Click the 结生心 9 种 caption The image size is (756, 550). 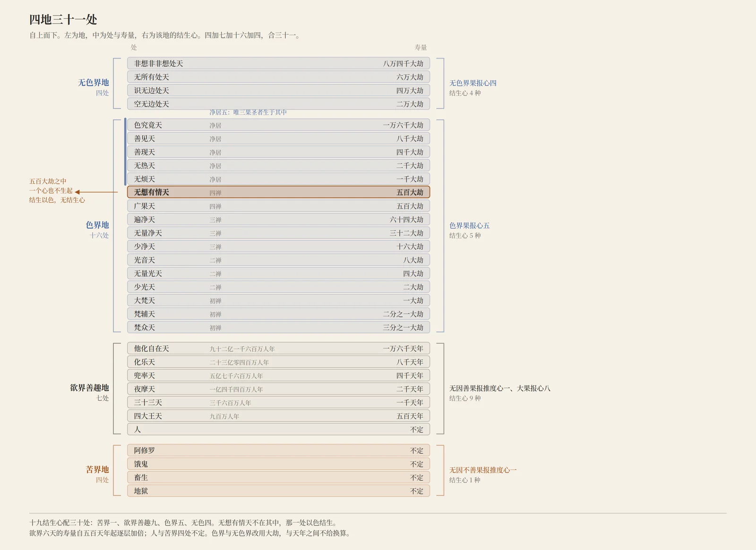pyautogui.click(x=465, y=398)
